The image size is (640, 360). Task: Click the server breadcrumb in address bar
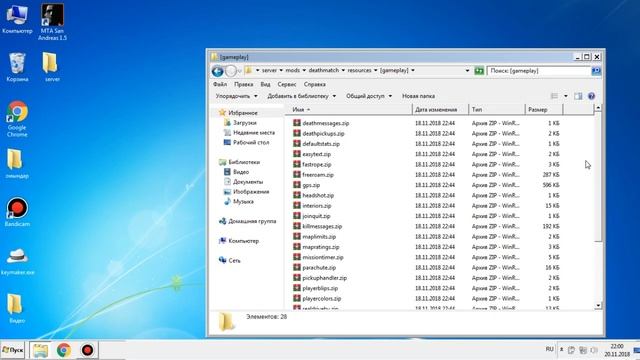click(x=269, y=71)
